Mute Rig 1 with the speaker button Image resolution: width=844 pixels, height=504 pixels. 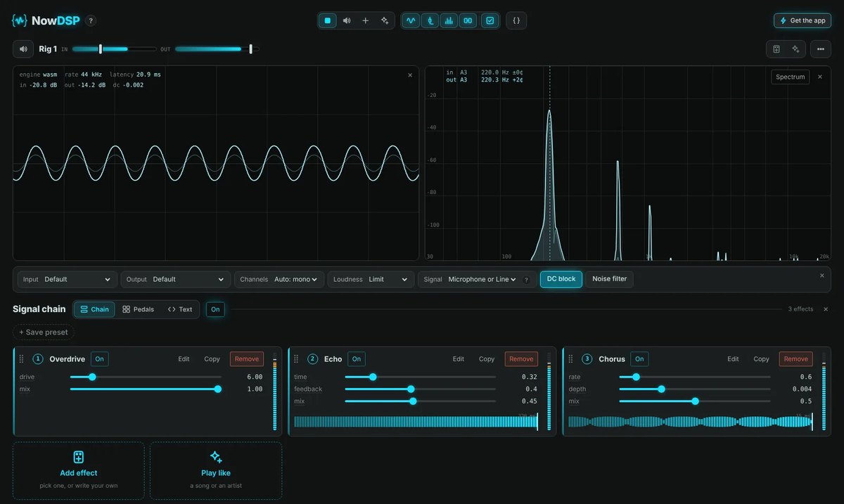(x=23, y=49)
